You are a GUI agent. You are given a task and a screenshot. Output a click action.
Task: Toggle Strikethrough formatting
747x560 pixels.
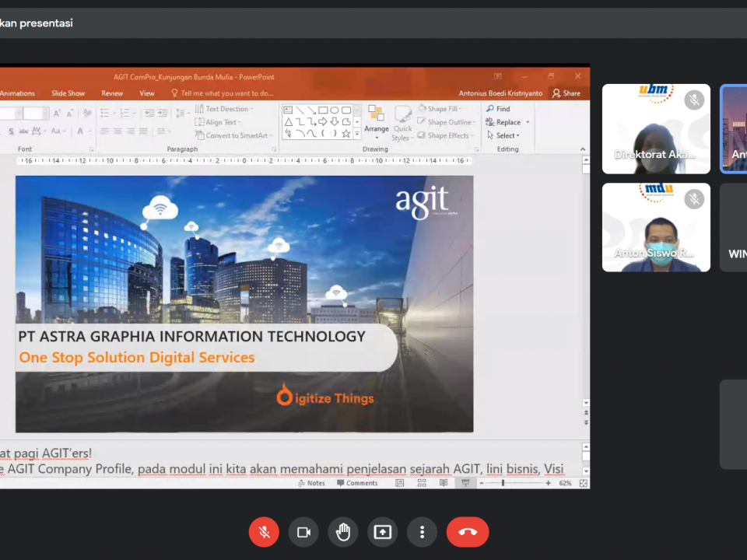pos(23,131)
